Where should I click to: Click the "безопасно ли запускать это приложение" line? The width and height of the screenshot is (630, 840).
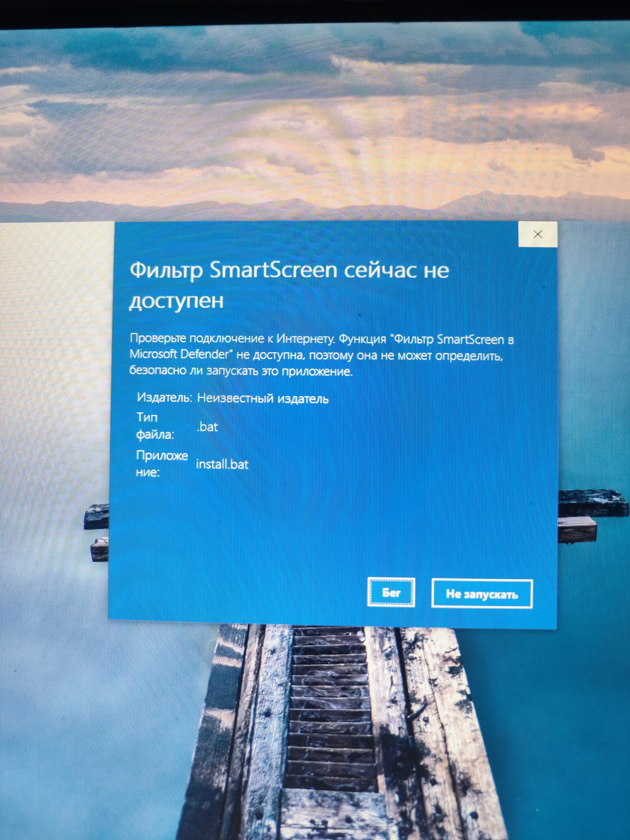(x=241, y=371)
